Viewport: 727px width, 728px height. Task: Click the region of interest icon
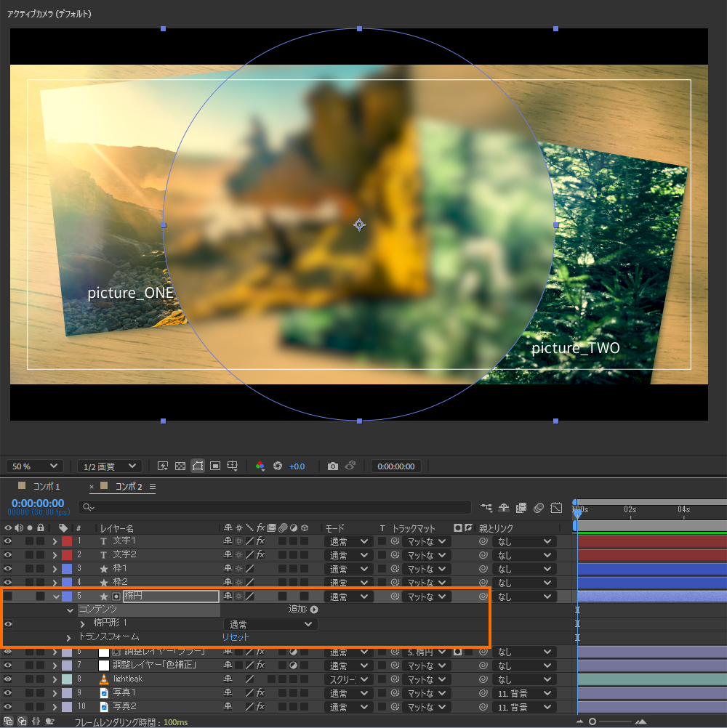pyautogui.click(x=215, y=466)
